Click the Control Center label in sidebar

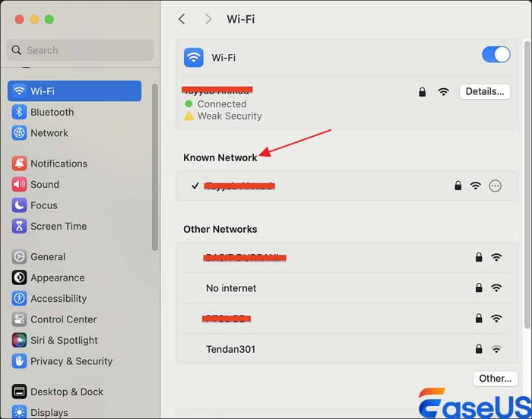click(64, 319)
